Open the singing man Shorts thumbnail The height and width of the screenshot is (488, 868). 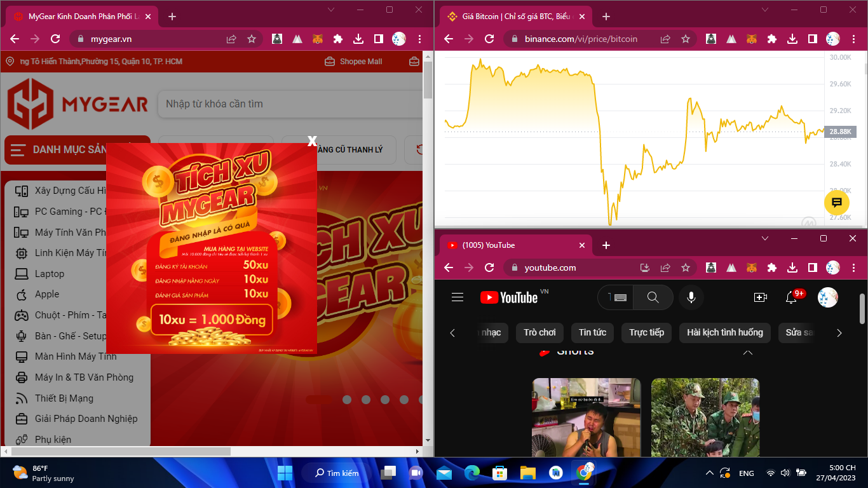coord(587,417)
